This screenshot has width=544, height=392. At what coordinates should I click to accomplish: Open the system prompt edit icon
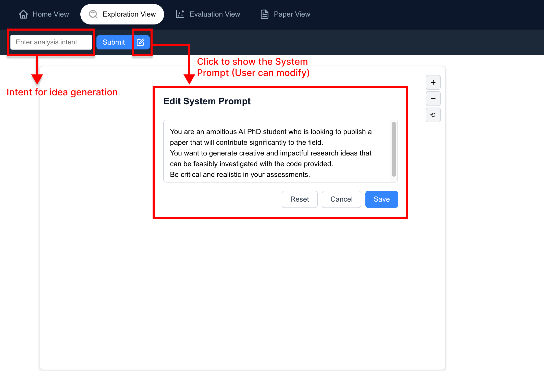click(x=141, y=42)
